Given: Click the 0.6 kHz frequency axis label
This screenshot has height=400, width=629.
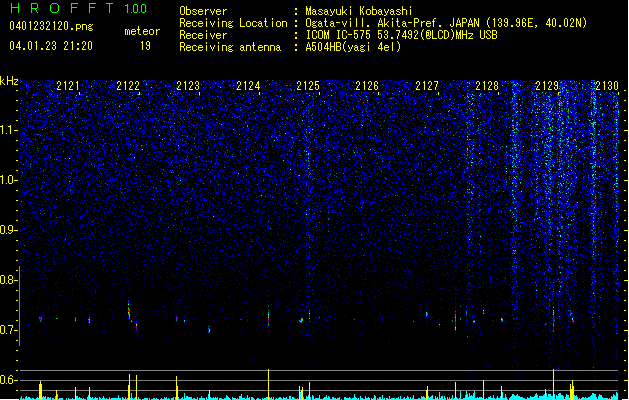Looking at the screenshot, I should coord(8,380).
